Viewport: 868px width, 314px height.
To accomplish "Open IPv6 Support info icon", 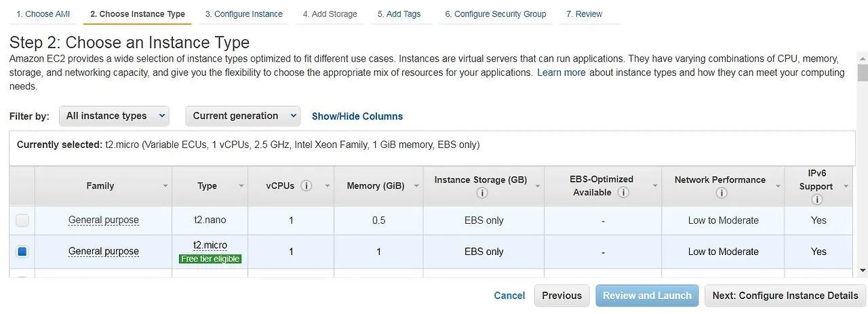I will pyautogui.click(x=816, y=199).
